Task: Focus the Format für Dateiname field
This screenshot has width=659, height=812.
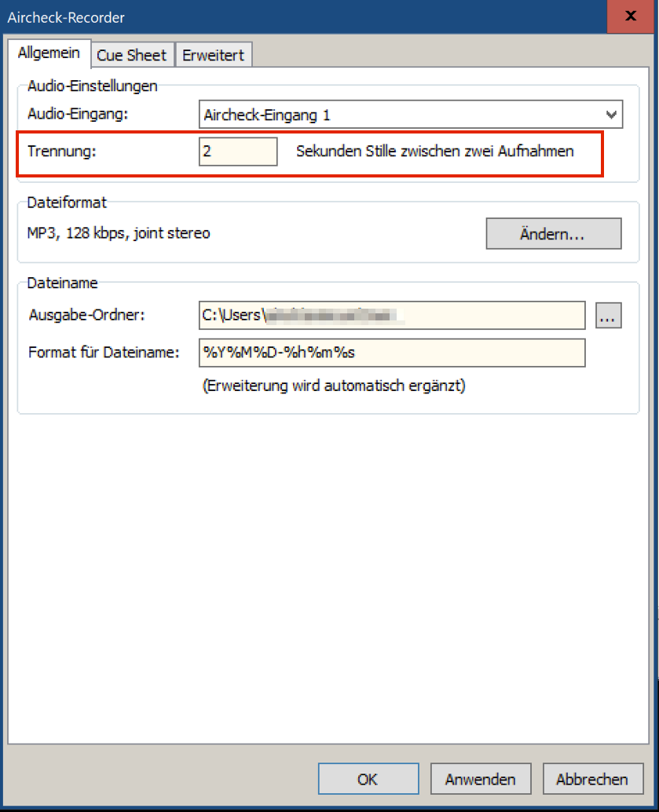Action: point(392,353)
